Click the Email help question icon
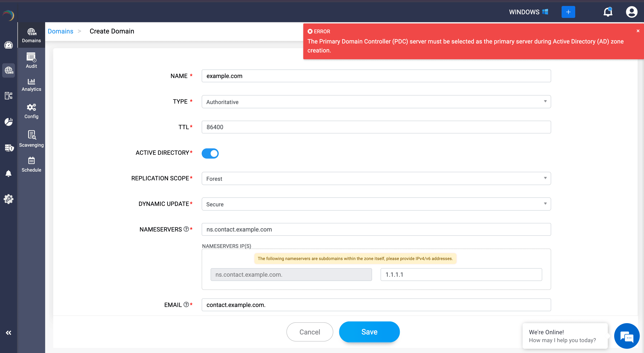The image size is (644, 353). (186, 304)
